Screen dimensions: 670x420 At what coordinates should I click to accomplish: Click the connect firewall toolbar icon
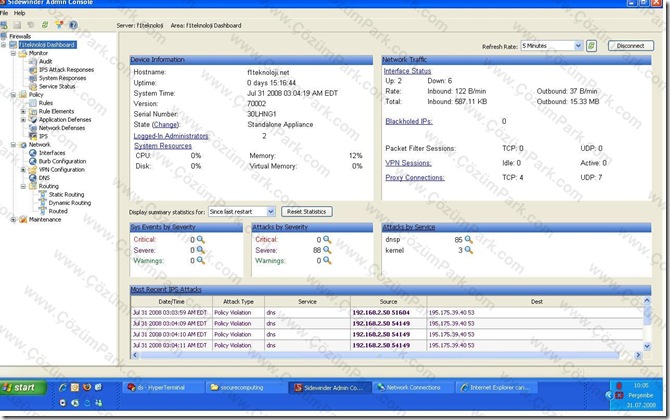point(4,25)
